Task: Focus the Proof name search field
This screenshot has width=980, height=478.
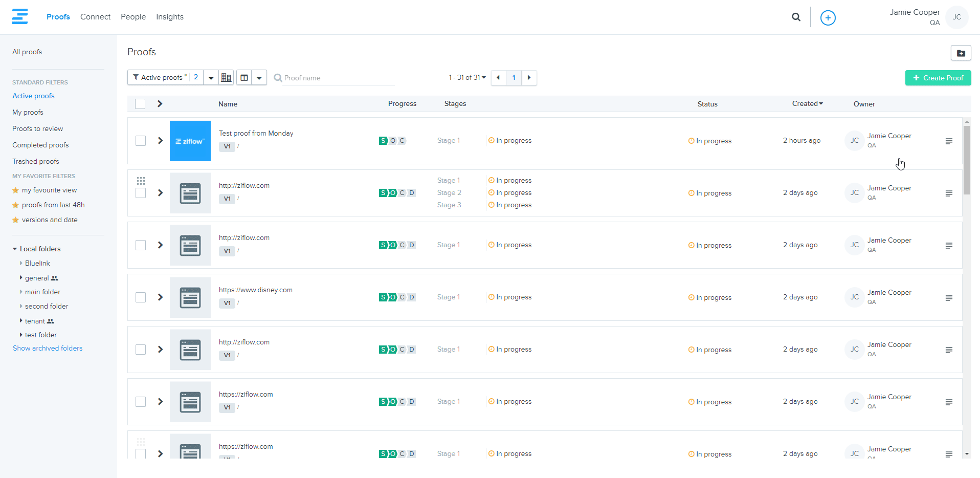Action: click(x=338, y=78)
